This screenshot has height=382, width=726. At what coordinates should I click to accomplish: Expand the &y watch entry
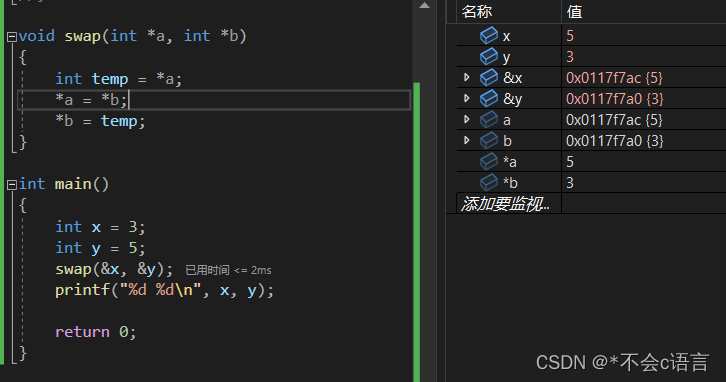coord(467,98)
